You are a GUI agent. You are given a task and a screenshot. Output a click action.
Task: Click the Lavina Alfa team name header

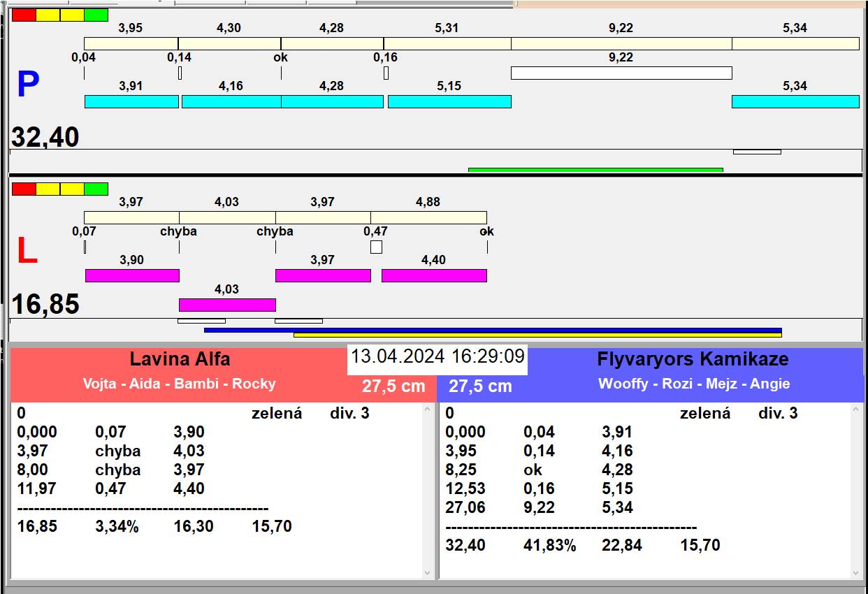(180, 359)
